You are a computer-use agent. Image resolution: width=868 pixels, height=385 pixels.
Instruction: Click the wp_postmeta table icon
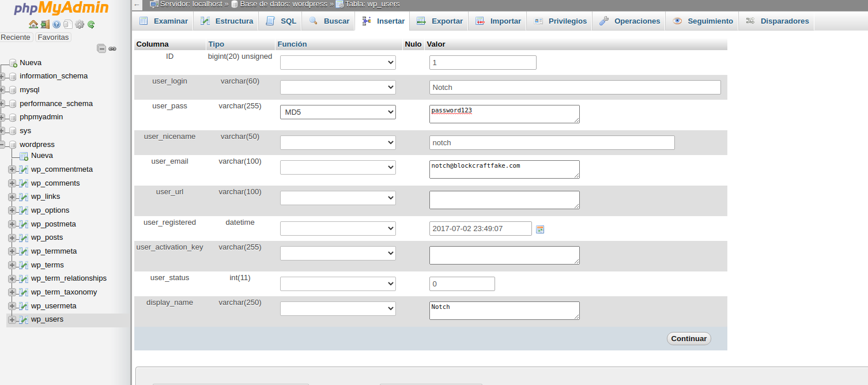(24, 224)
